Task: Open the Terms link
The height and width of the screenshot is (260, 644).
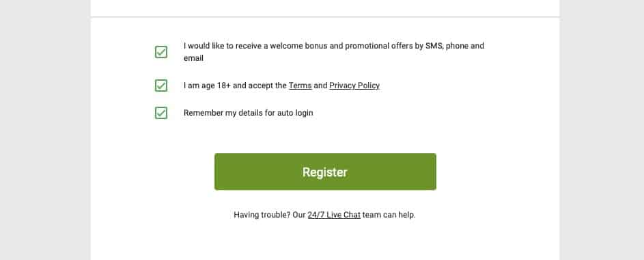Action: point(300,86)
